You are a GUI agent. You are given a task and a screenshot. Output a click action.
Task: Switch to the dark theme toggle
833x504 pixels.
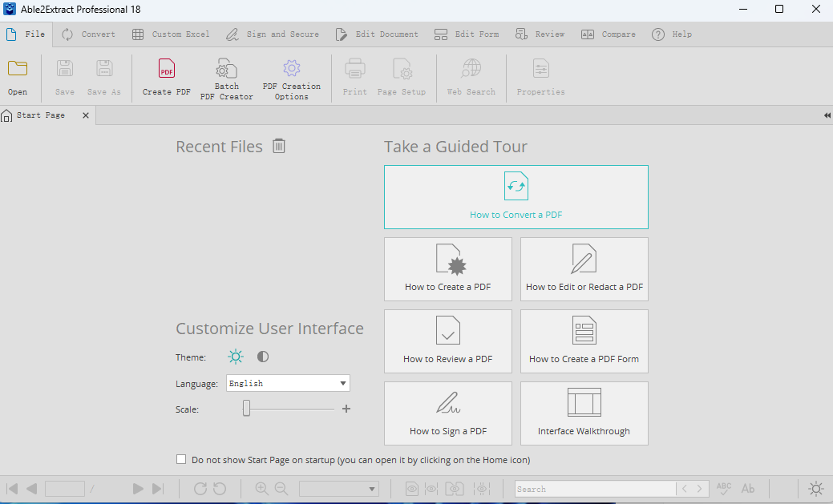coord(263,357)
